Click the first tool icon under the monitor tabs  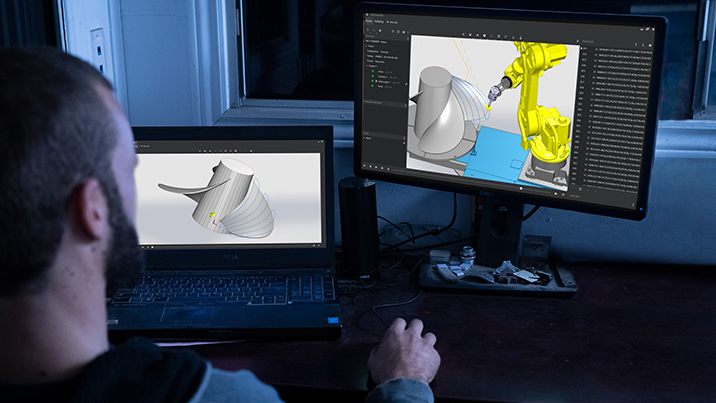coord(368,30)
